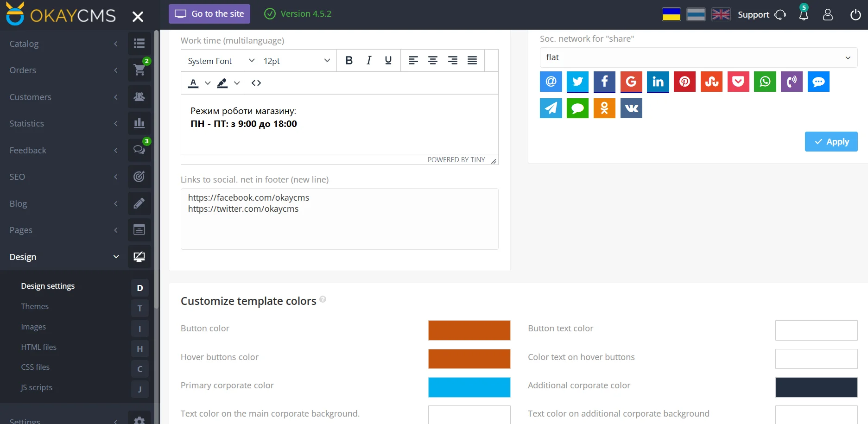868x424 pixels.
Task: Click the Primary corporate color swatch
Action: click(x=469, y=387)
